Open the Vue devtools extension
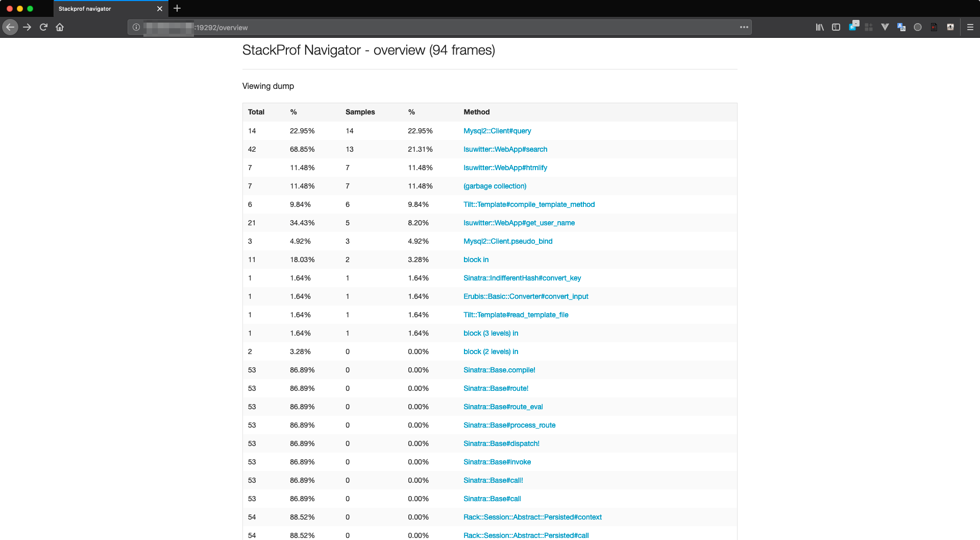Viewport: 980px width, 540px height. coord(885,27)
